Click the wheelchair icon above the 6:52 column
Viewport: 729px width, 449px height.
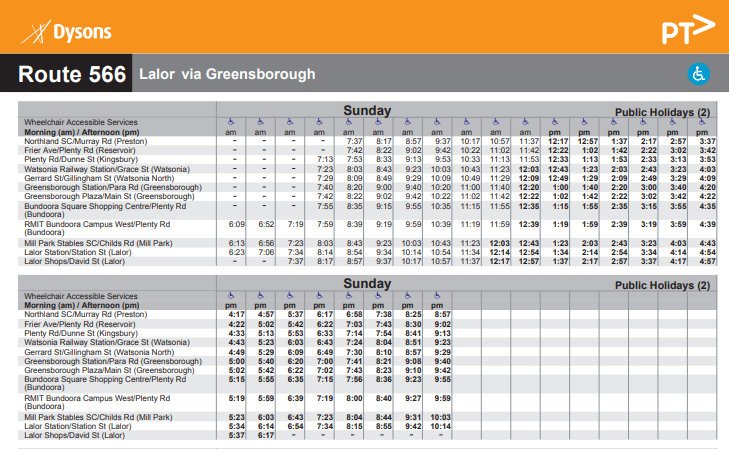(x=260, y=122)
